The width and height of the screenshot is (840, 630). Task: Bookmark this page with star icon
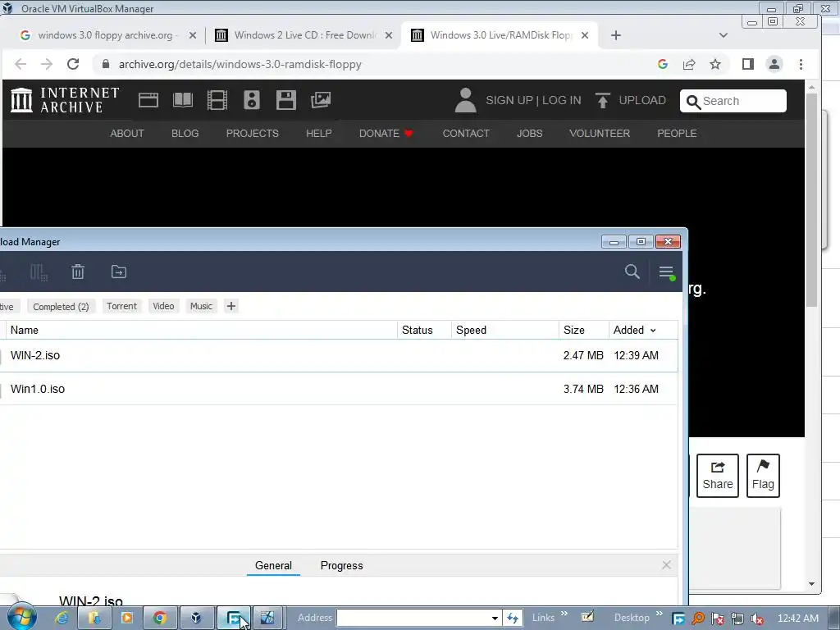point(715,64)
